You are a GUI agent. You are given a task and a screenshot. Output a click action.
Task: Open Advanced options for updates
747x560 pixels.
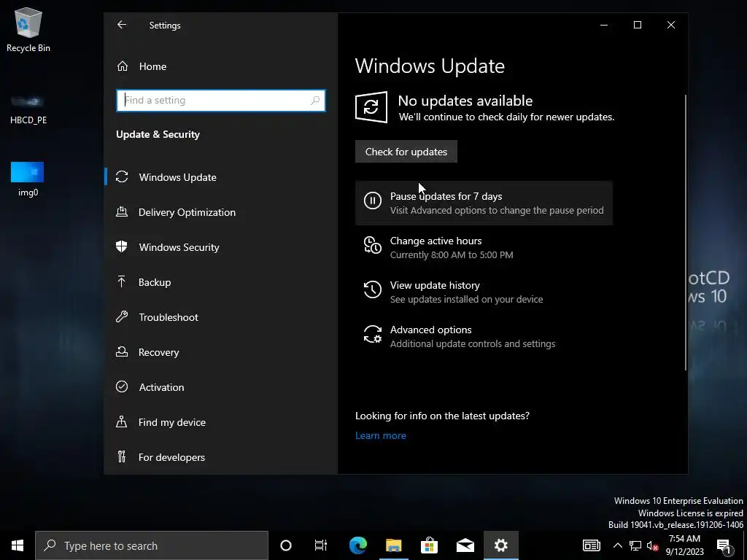(484, 336)
